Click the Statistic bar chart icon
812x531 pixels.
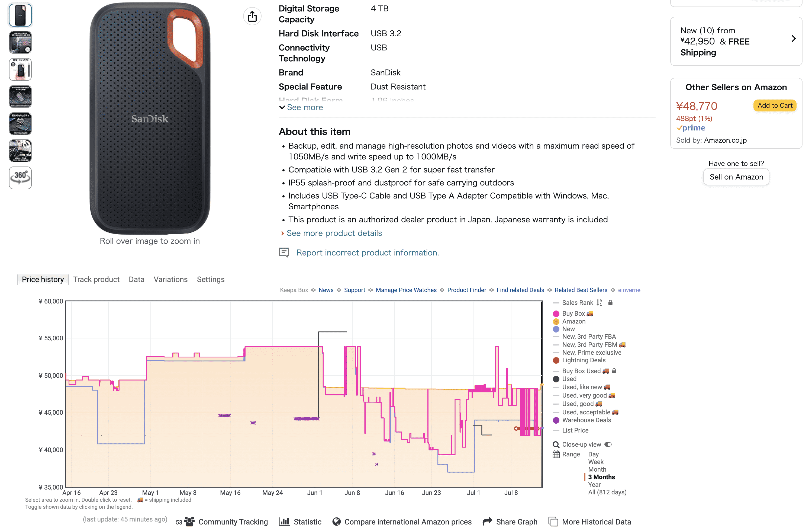(284, 522)
